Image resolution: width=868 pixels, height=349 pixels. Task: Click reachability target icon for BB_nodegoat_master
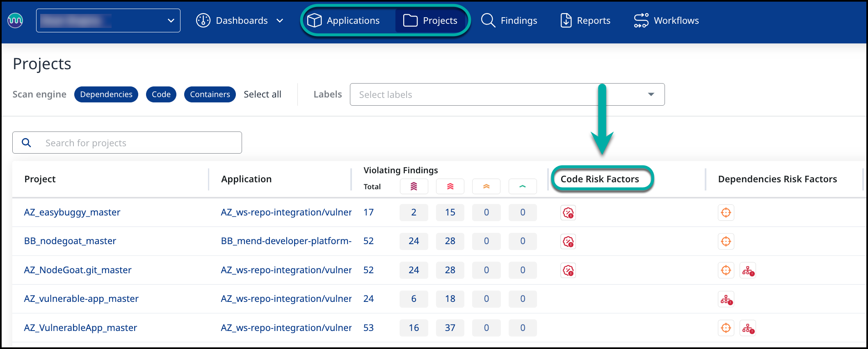pos(726,241)
